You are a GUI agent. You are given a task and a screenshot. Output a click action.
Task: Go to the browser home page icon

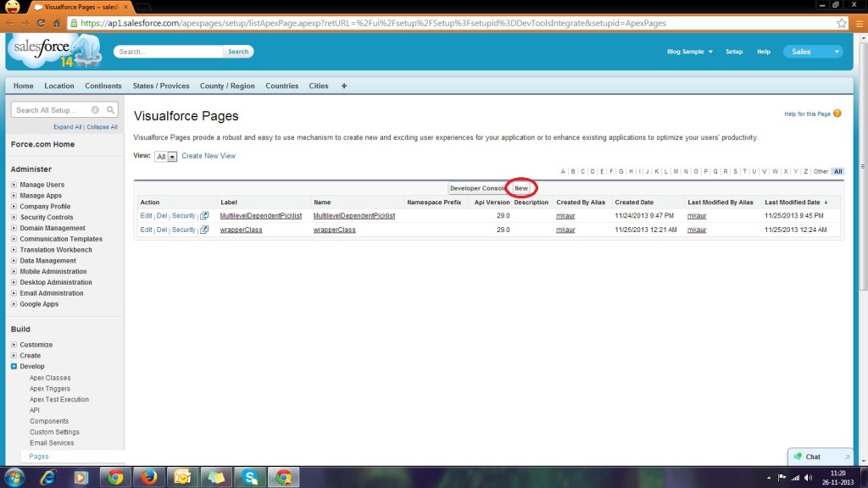coord(57,23)
